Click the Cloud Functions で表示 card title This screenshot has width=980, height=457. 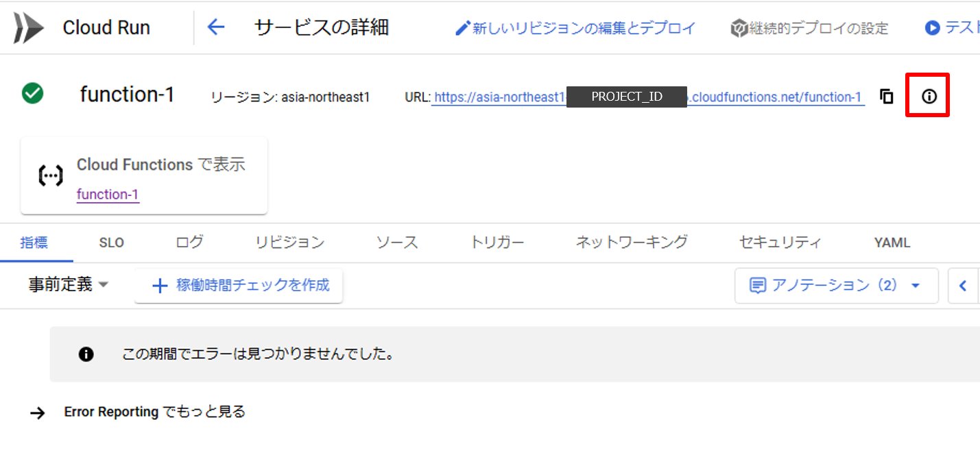[x=161, y=164]
